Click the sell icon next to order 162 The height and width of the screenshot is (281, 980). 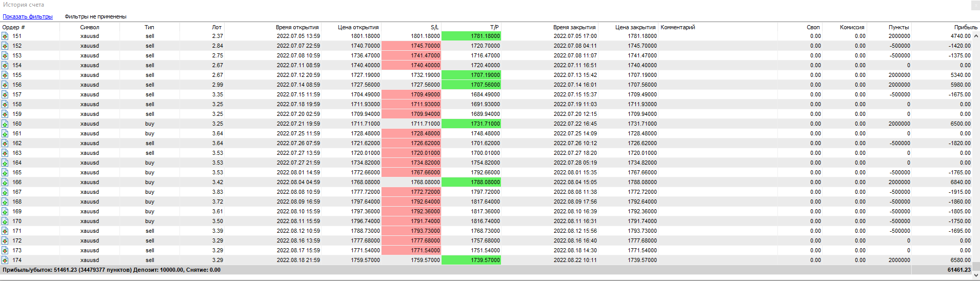click(5, 143)
